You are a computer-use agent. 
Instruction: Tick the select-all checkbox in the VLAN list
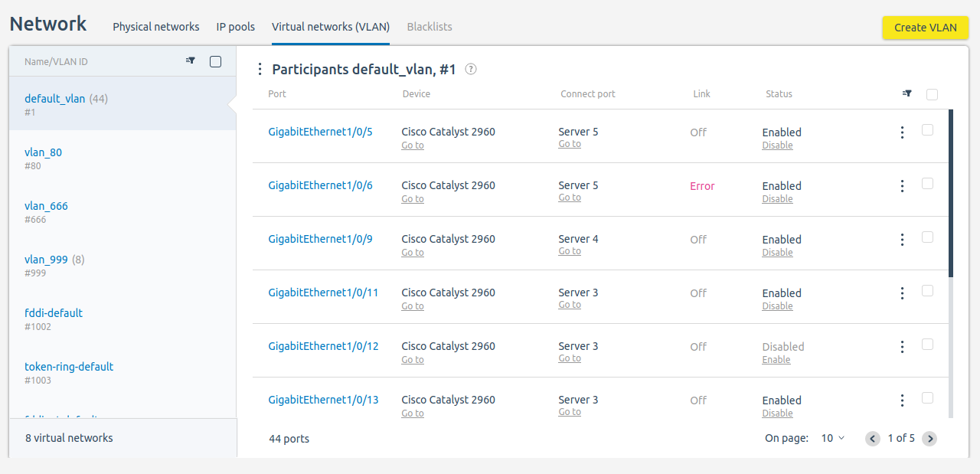(216, 62)
